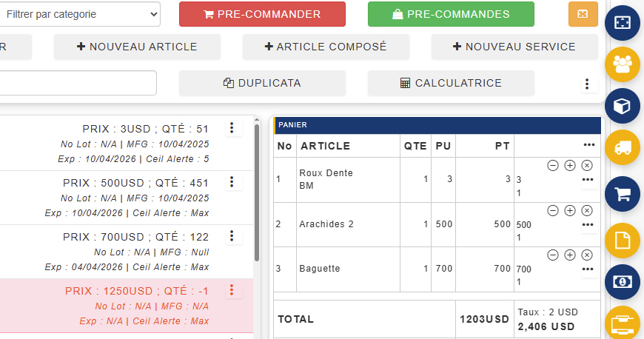644x339 pixels.
Task: Open more options for Arachides 2 cart row
Action: (588, 224)
